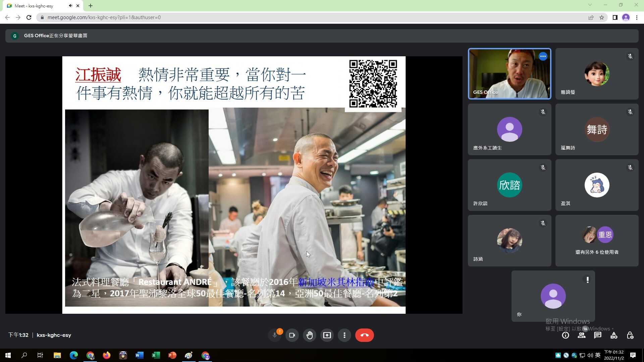
Task: Click the muted mic icon on 盈淇 tile
Action: pos(630,168)
